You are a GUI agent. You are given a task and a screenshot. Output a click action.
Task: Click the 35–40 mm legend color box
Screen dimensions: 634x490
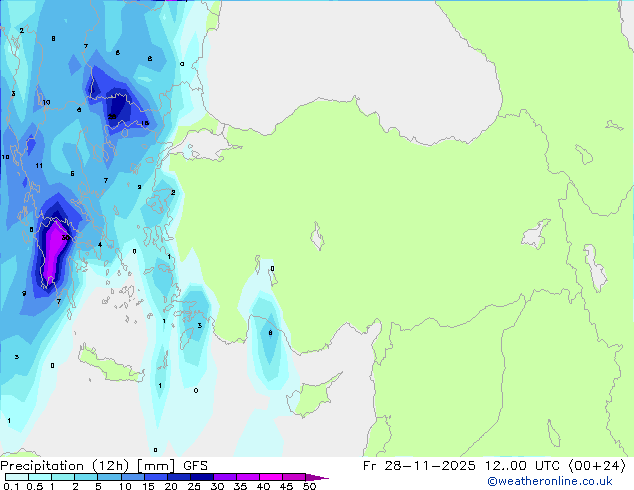(x=247, y=477)
